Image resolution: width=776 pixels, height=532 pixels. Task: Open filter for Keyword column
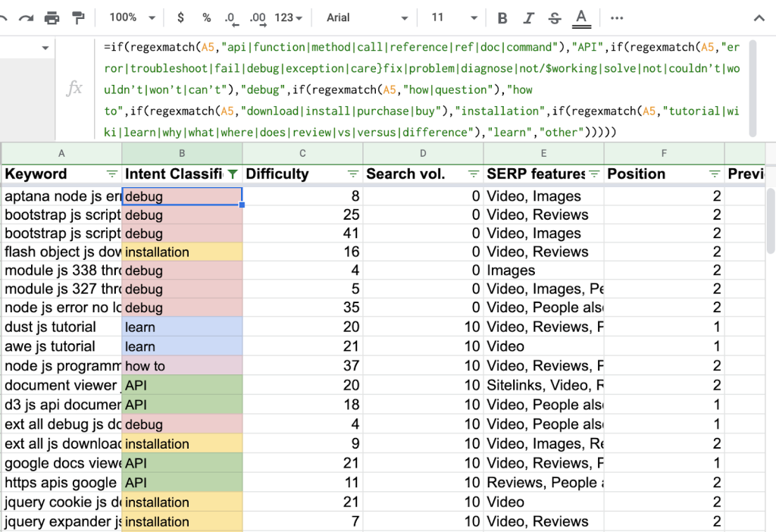tap(112, 174)
